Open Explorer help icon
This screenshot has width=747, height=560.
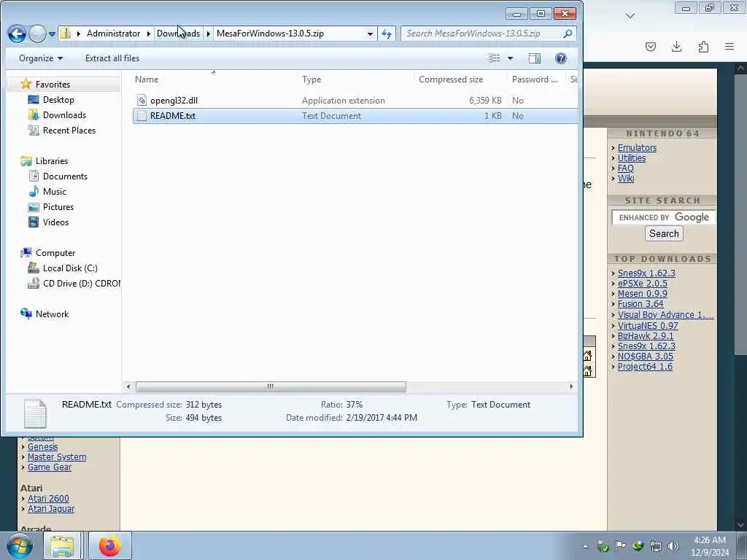pyautogui.click(x=561, y=58)
